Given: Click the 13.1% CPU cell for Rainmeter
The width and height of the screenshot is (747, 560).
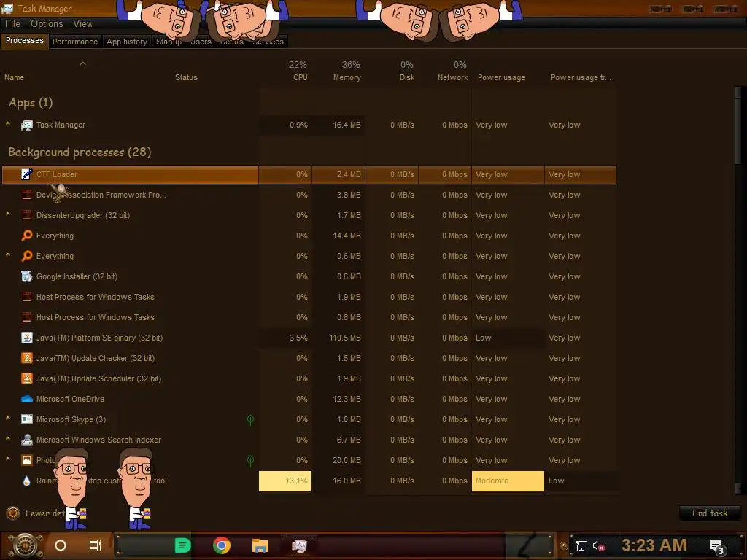Looking at the screenshot, I should pos(285,481).
